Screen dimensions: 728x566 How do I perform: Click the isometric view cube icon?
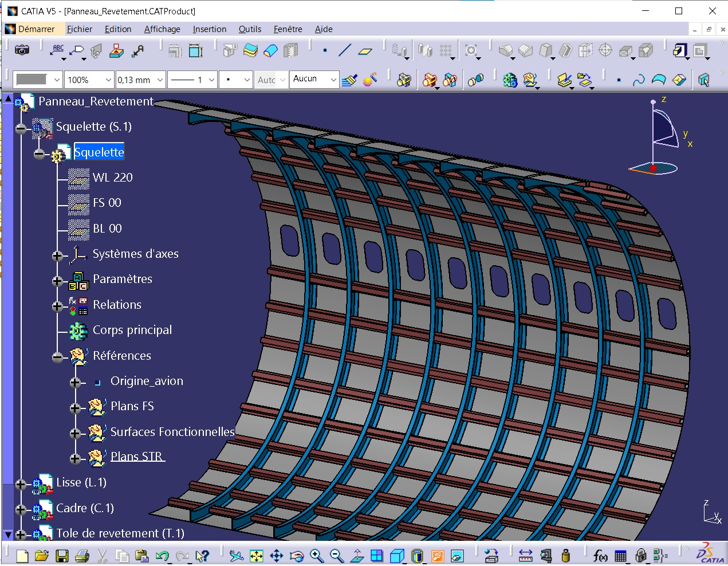[x=397, y=555]
